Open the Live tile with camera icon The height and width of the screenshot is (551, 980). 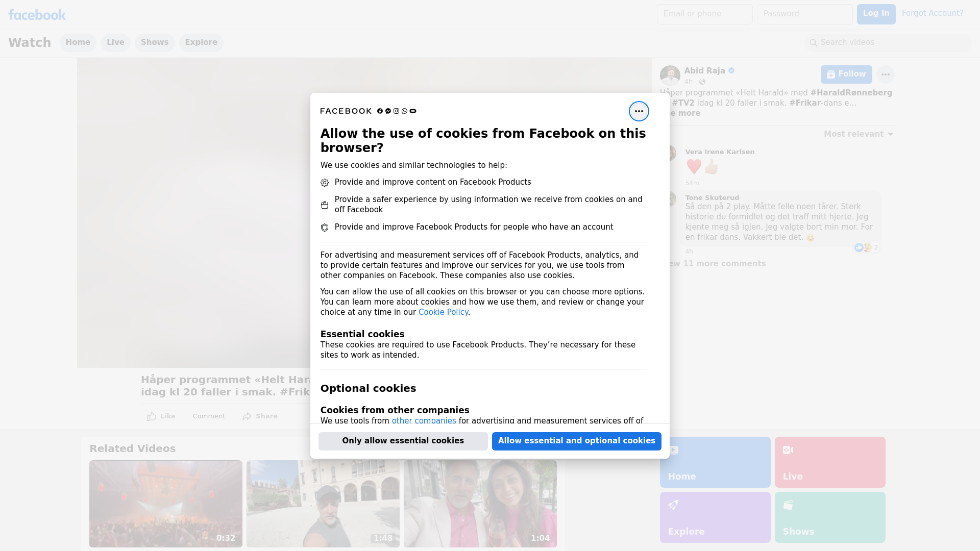coord(829,462)
